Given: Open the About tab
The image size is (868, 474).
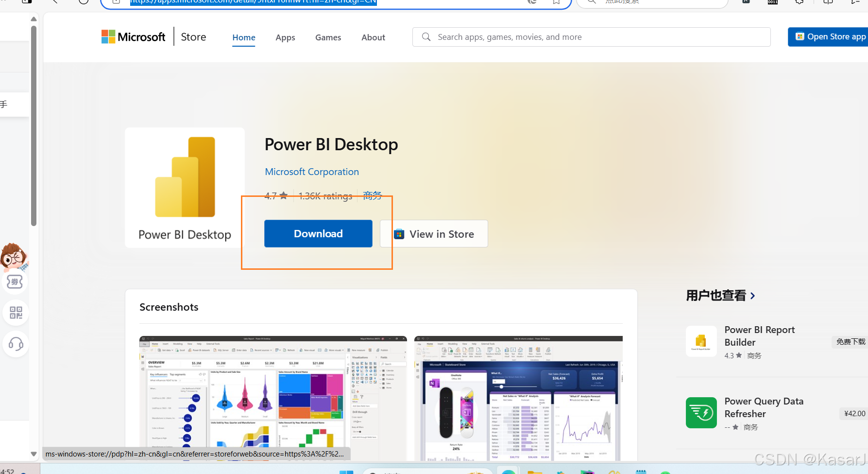Looking at the screenshot, I should (x=373, y=37).
